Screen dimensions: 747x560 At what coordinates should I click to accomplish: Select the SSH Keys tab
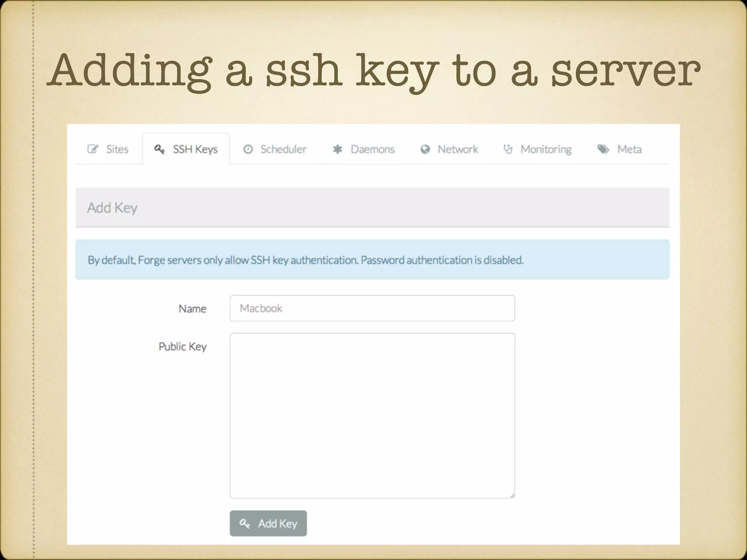[x=186, y=149]
